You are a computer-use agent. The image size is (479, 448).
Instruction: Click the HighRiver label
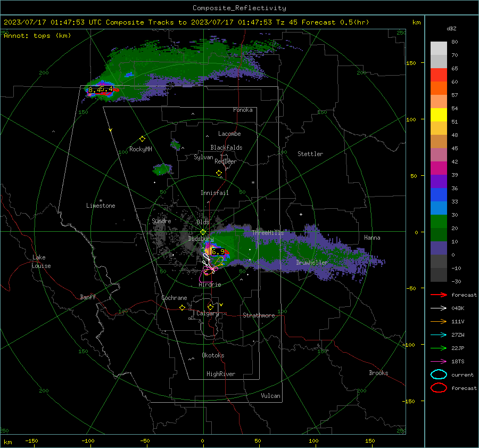(x=221, y=374)
